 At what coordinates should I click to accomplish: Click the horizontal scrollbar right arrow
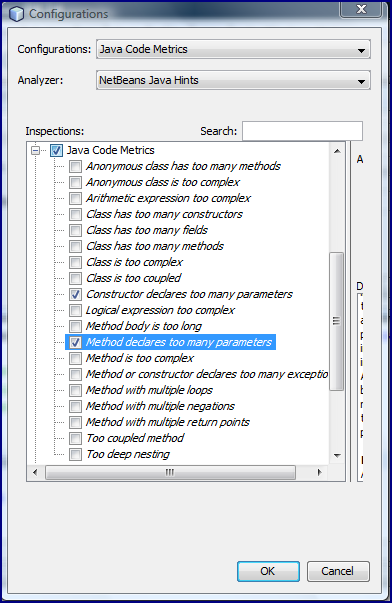[319, 472]
